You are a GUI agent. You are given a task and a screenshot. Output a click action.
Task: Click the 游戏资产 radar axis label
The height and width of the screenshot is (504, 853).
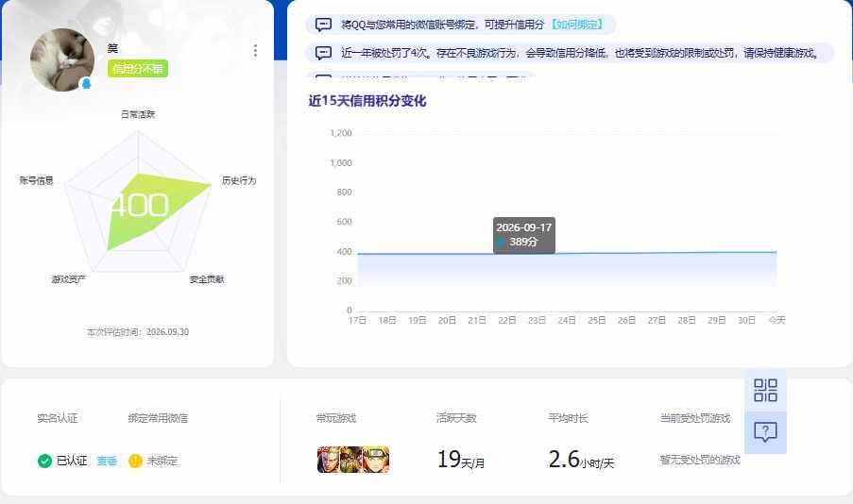tap(69, 279)
